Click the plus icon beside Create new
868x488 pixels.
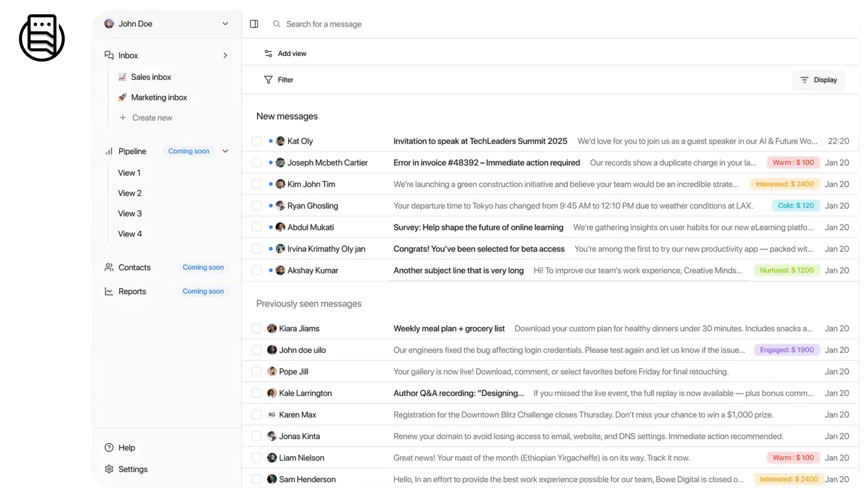pos(123,117)
